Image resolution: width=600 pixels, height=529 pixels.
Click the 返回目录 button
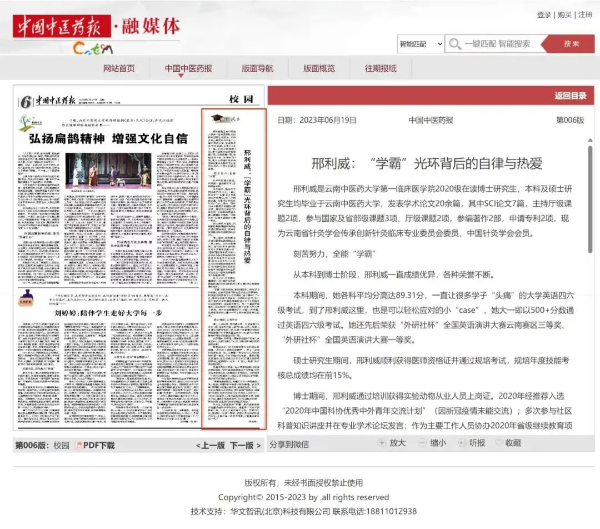[570, 96]
